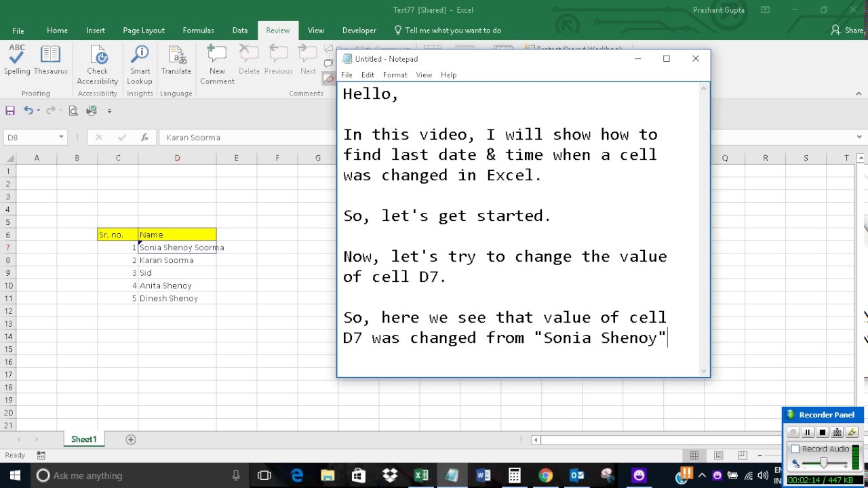Switch to Page Break Preview in status bar
This screenshot has width=868, height=488.
pos(743,455)
